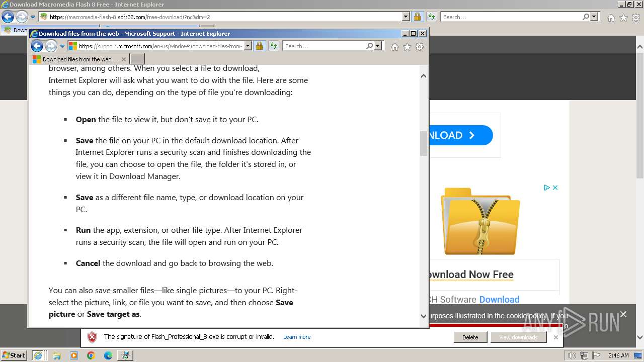Open a new tab in Support window
Screen dimensions: 644x362
pos(137,59)
